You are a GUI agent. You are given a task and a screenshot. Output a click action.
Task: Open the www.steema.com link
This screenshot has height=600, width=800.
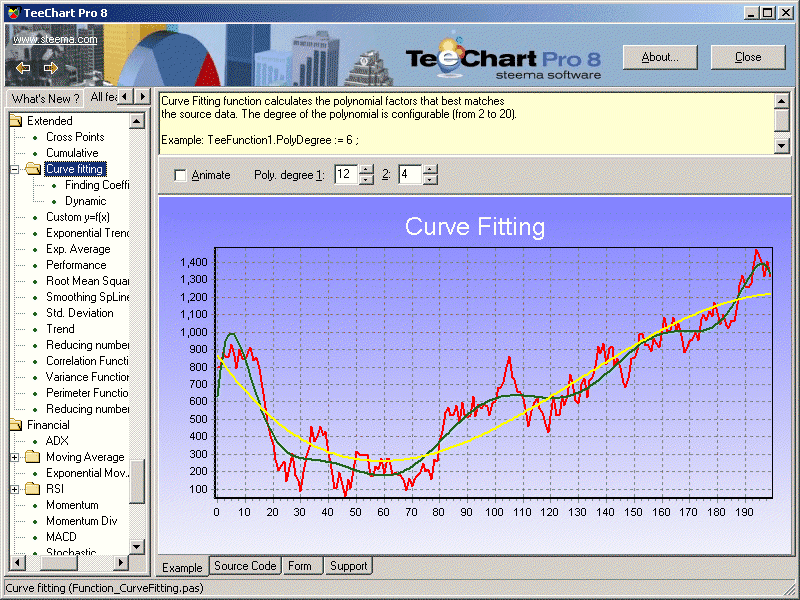[x=55, y=39]
